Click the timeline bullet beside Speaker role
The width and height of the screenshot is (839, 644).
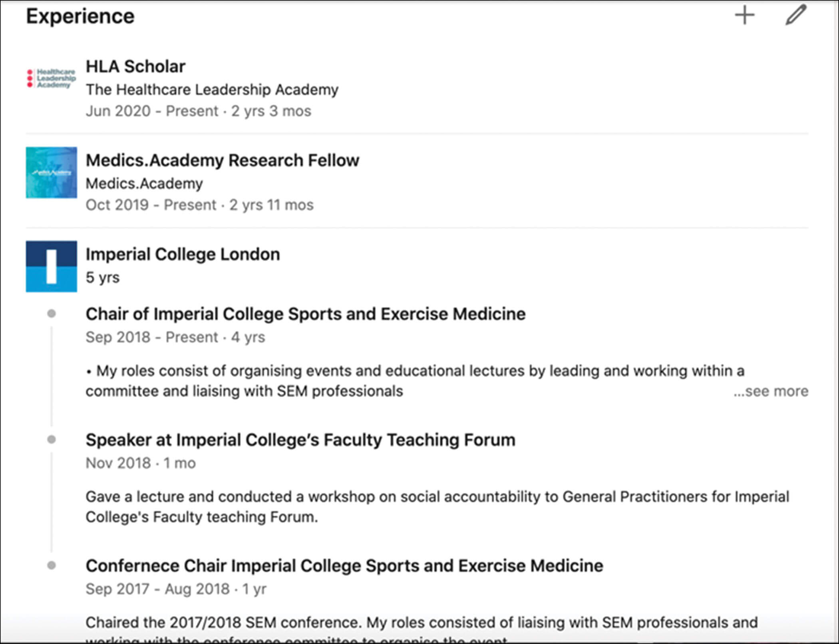point(52,439)
